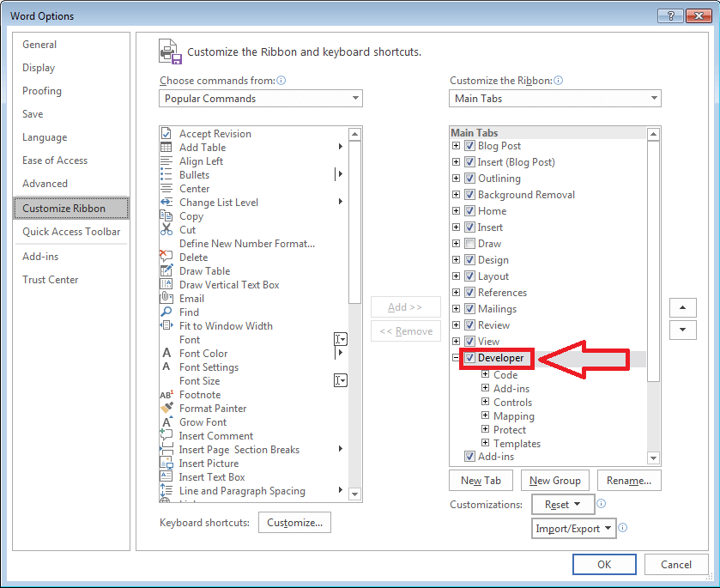Uncheck the Developer checkbox
Image resolution: width=720 pixels, height=588 pixels.
coord(469,358)
